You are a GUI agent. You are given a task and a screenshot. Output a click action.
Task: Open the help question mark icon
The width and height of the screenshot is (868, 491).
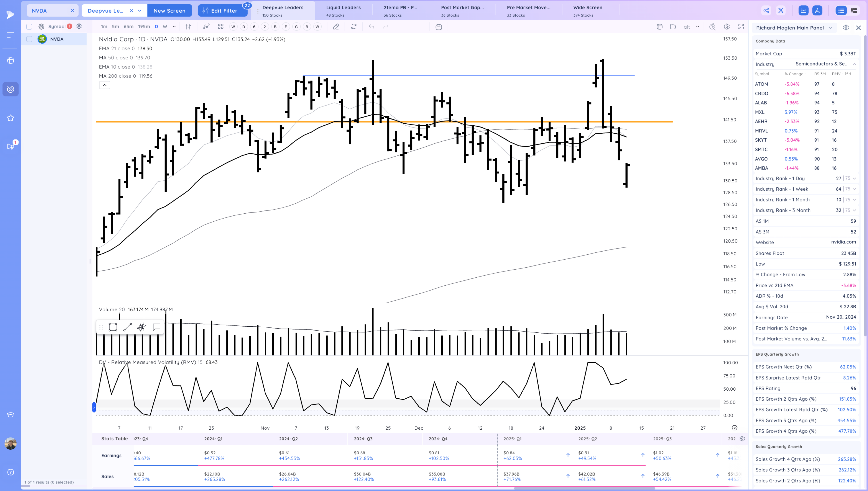click(x=10, y=472)
